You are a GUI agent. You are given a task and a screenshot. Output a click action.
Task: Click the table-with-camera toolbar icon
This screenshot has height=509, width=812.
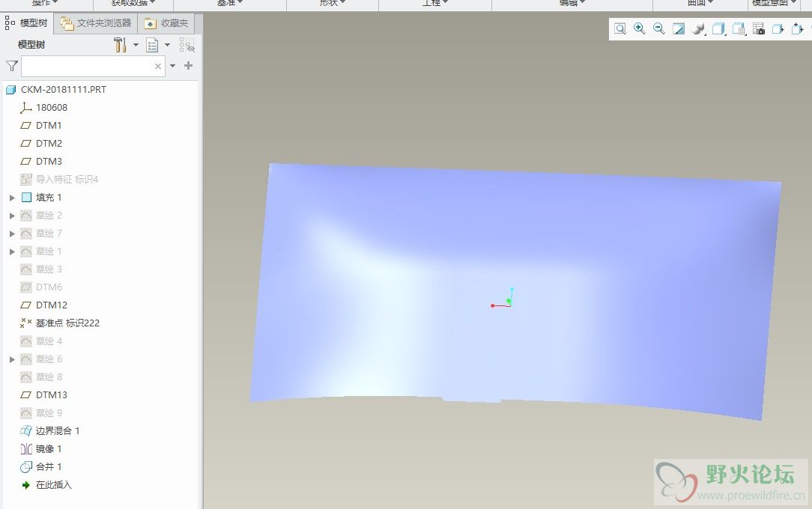coord(759,29)
